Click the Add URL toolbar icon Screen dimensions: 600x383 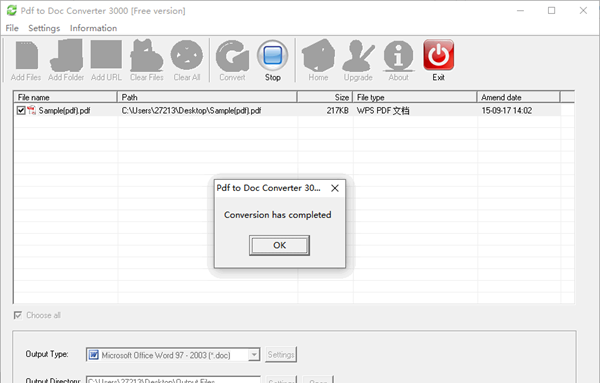click(106, 55)
